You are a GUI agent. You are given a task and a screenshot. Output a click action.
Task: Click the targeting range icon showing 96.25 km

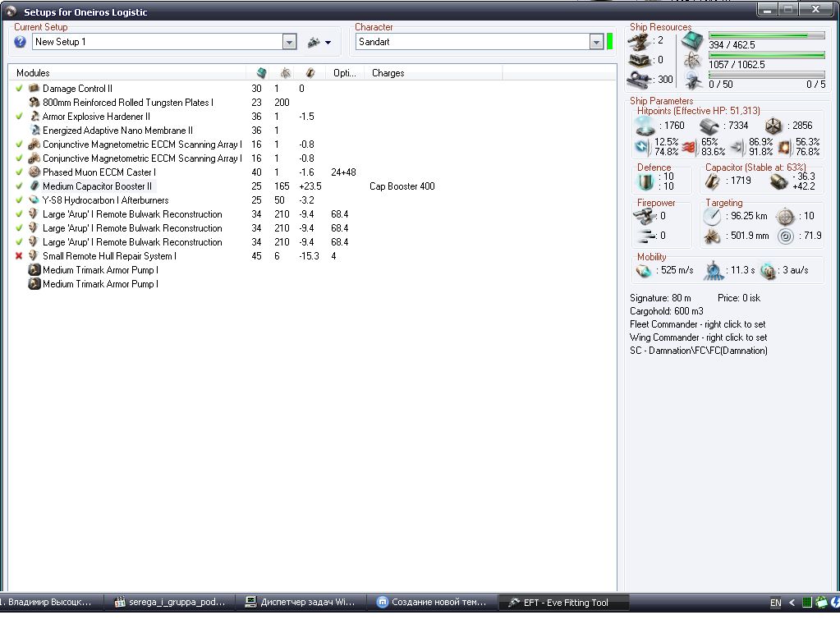(713, 217)
